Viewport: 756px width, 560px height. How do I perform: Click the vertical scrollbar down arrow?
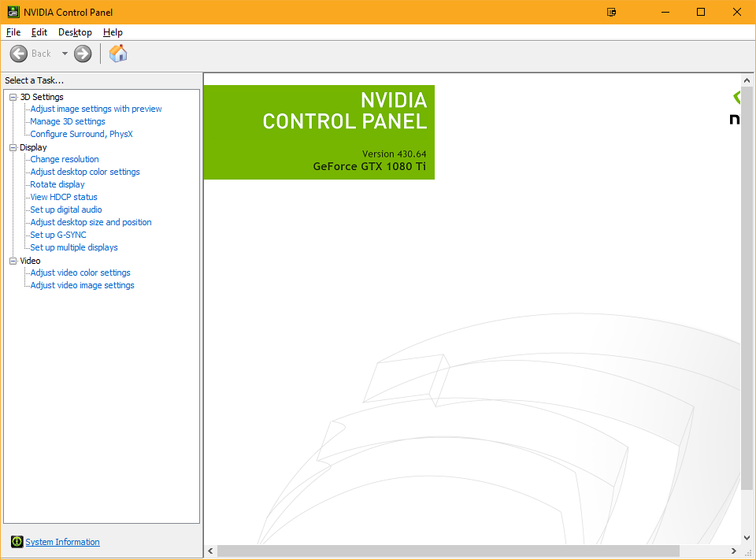coord(747,538)
